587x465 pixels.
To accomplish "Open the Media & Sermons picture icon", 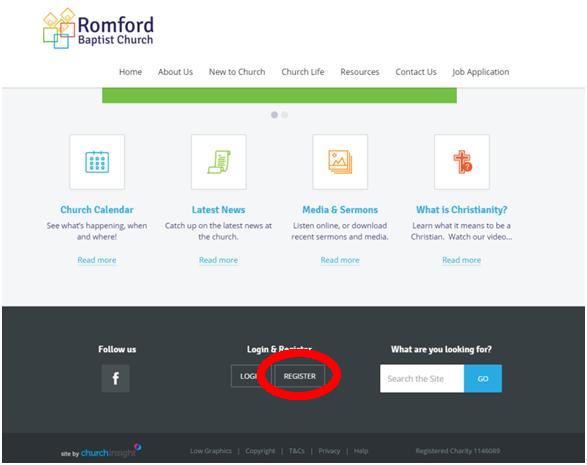I will click(340, 162).
